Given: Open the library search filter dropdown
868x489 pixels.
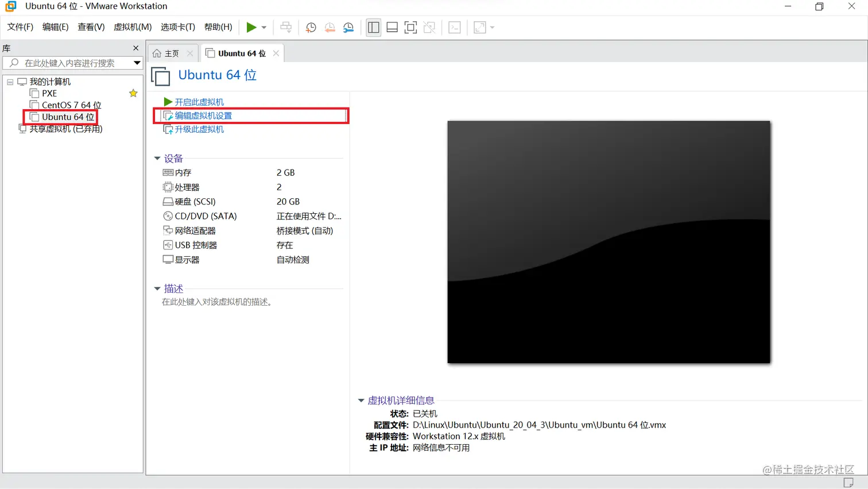Looking at the screenshot, I should 137,63.
